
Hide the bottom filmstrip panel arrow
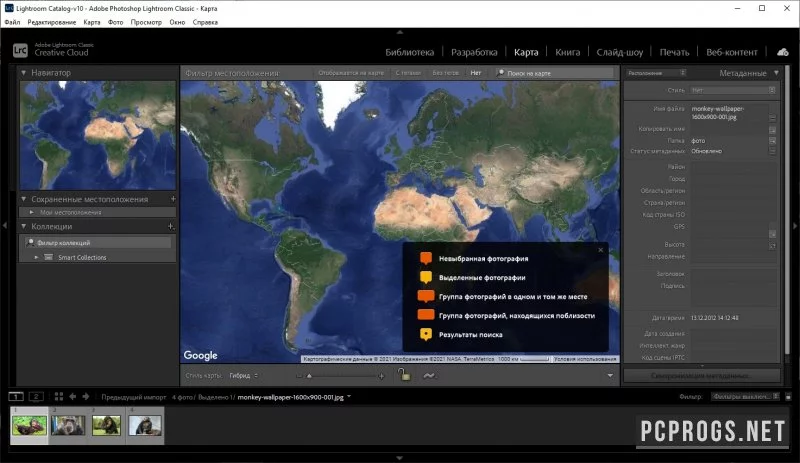(399, 458)
